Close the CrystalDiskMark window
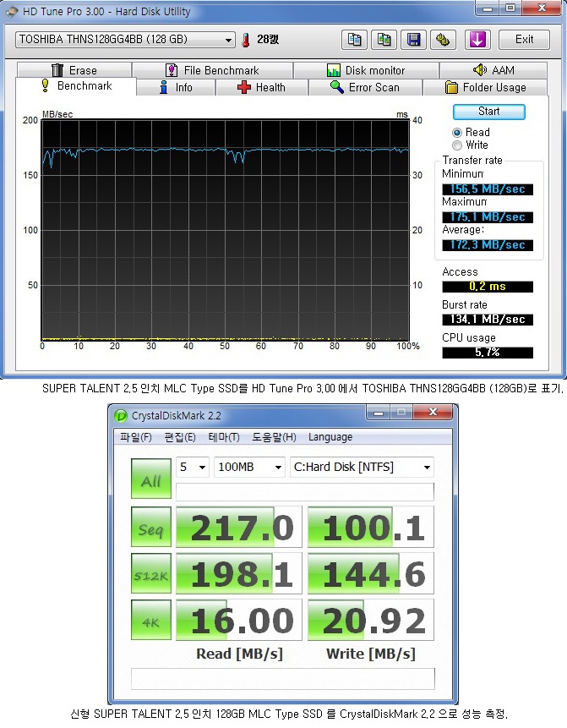Viewport: 567px width, 728px height. (433, 412)
